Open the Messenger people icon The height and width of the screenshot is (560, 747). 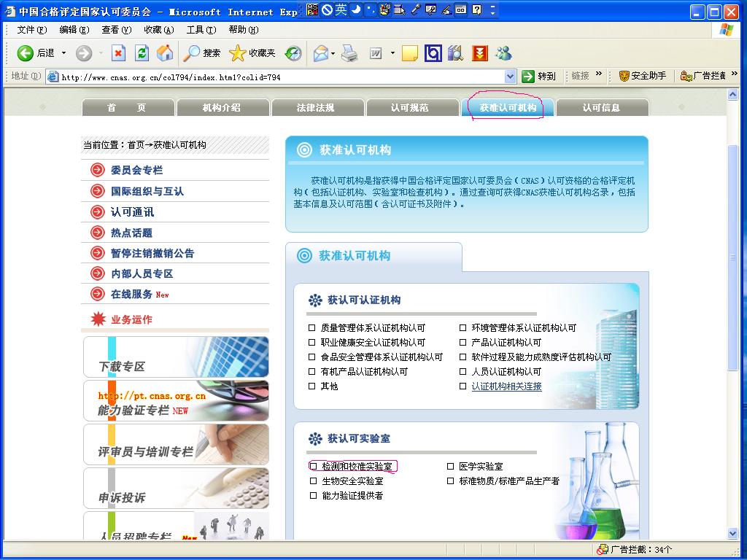[503, 52]
